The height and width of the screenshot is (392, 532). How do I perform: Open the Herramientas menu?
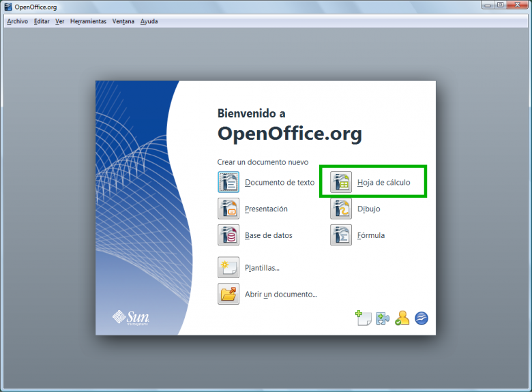[88, 21]
